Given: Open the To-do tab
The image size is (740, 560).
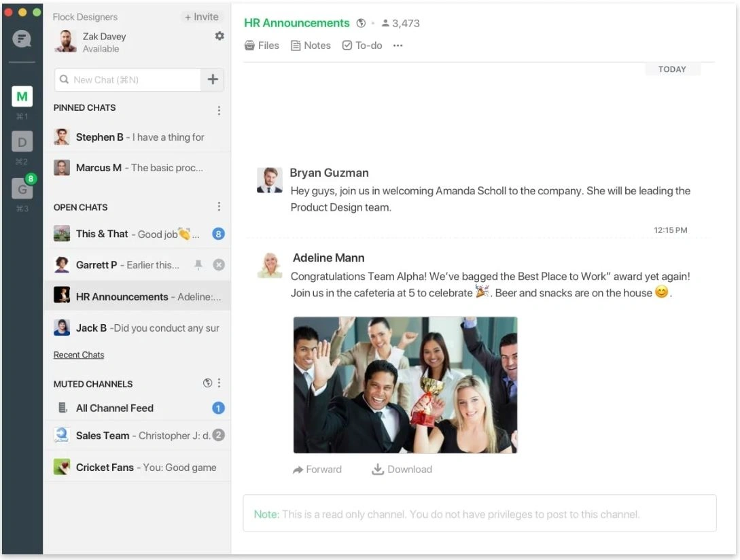Looking at the screenshot, I should click(x=362, y=46).
